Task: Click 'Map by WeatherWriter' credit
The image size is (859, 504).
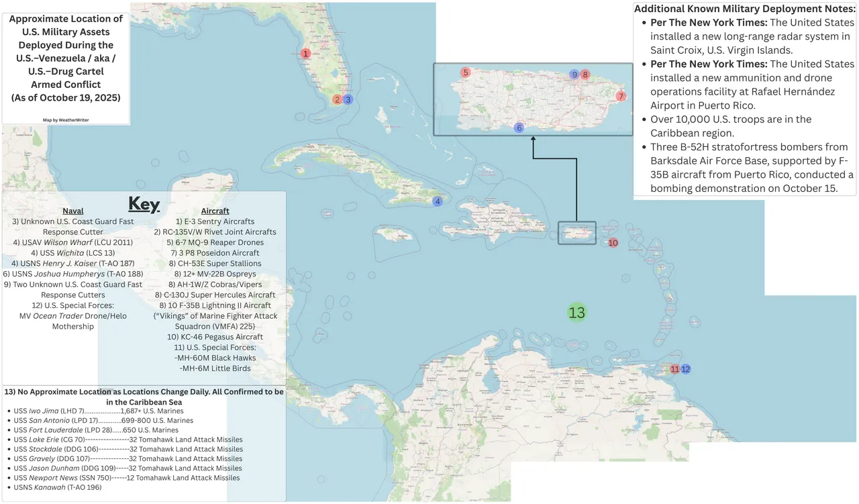Action: pyautogui.click(x=66, y=120)
